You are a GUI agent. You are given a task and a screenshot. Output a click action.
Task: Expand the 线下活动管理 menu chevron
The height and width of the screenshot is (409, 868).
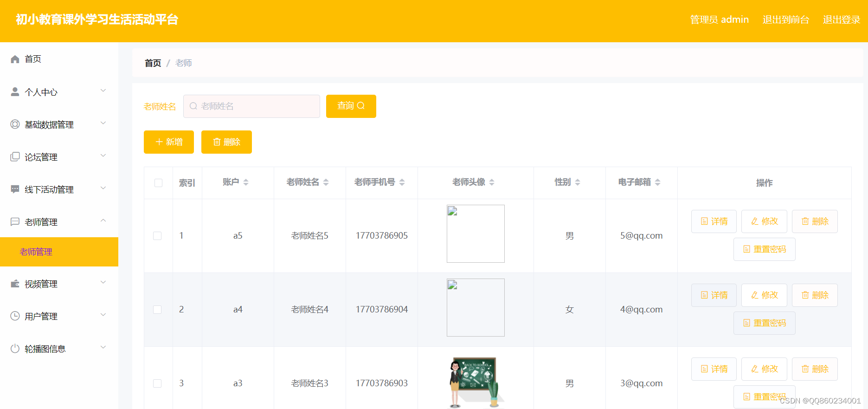[x=103, y=188]
